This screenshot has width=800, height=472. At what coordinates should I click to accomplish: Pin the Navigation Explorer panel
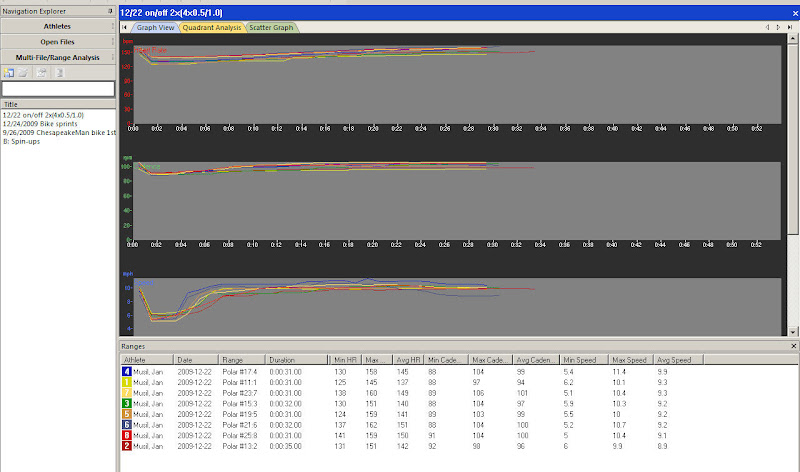coord(109,9)
